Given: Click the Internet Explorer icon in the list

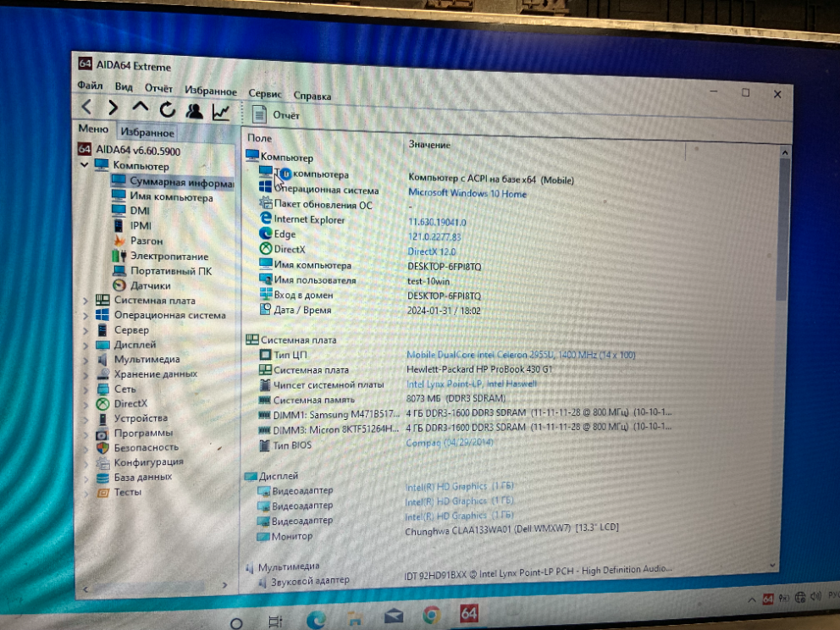Looking at the screenshot, I should (265, 218).
